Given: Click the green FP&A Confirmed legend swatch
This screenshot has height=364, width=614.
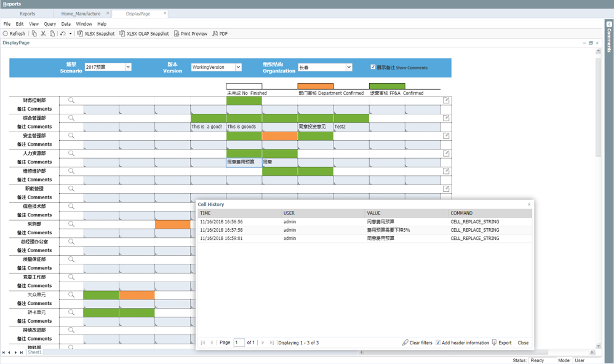Looking at the screenshot, I should [387, 86].
